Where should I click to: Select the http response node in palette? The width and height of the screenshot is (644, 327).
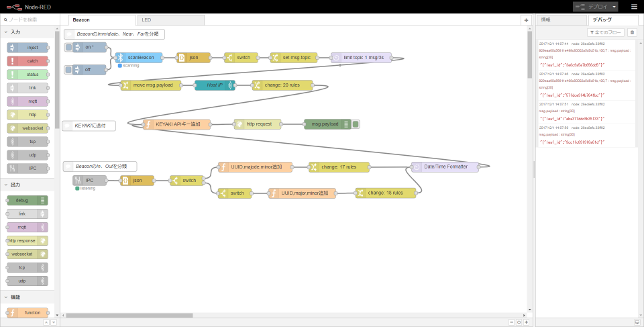28,240
